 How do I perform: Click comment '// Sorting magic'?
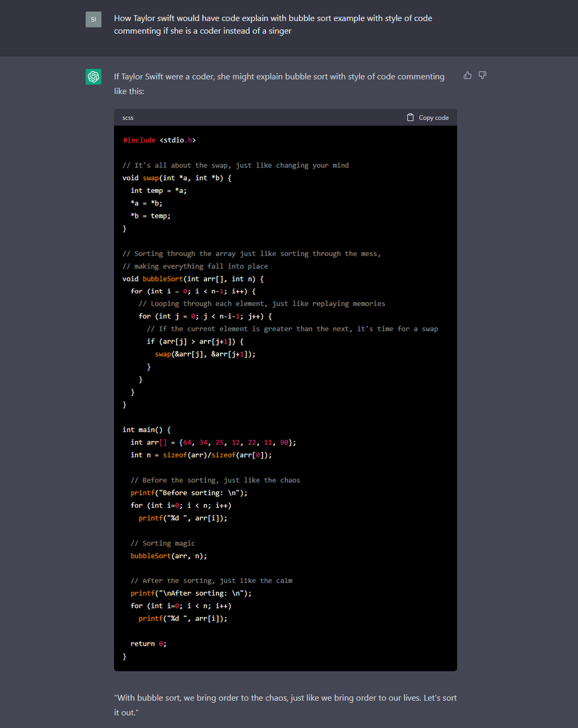163,543
